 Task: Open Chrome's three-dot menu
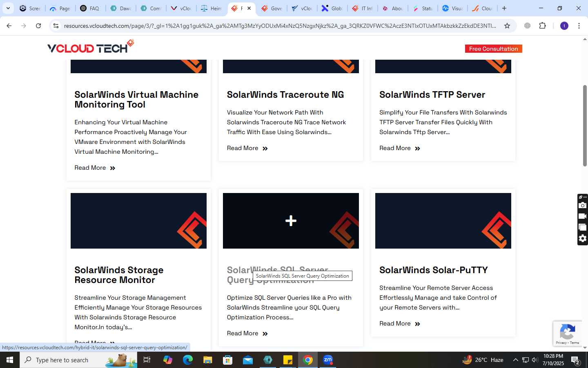[579, 26]
